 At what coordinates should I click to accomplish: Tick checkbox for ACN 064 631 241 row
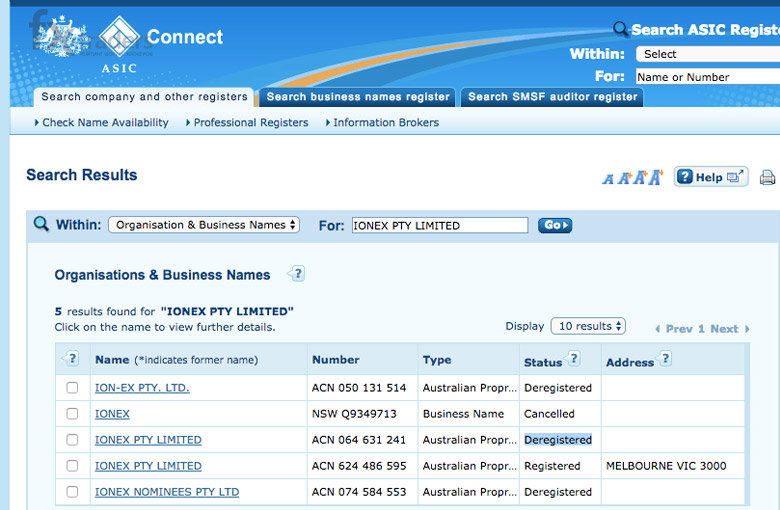(x=72, y=439)
